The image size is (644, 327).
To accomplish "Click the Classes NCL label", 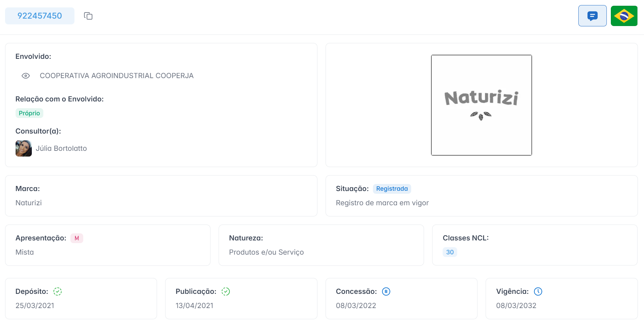I will click(466, 238).
